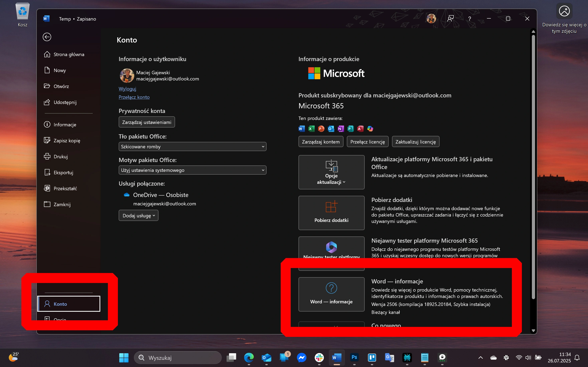Click the Wyloguj link
The height and width of the screenshot is (367, 588).
pos(127,89)
